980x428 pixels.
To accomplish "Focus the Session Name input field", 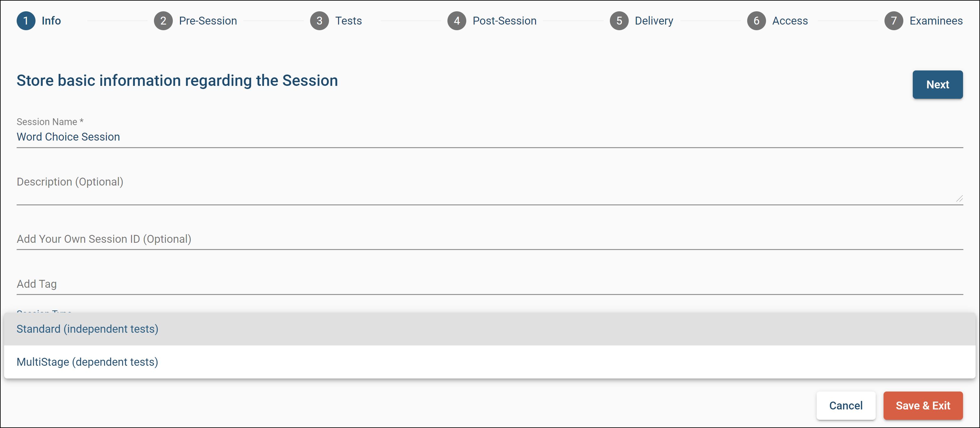I will (489, 137).
